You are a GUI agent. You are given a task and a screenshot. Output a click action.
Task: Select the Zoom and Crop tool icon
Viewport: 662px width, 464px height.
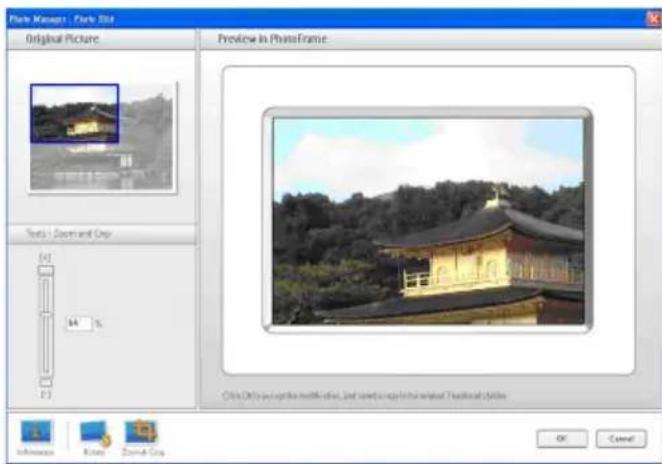click(x=139, y=432)
